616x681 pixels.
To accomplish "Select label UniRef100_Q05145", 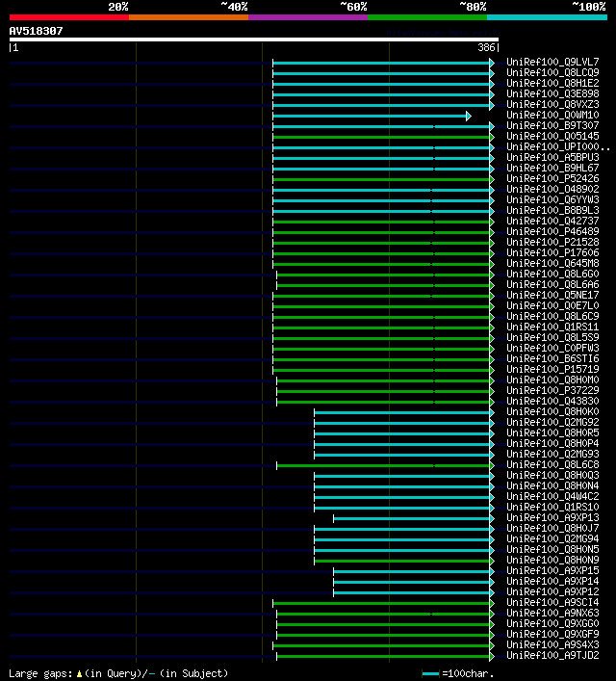I will tap(552, 136).
